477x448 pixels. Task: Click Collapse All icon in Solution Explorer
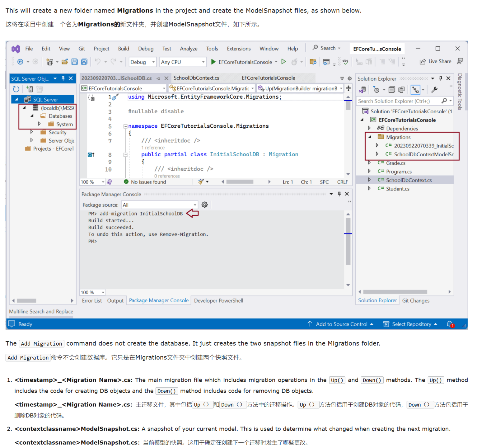[392, 90]
